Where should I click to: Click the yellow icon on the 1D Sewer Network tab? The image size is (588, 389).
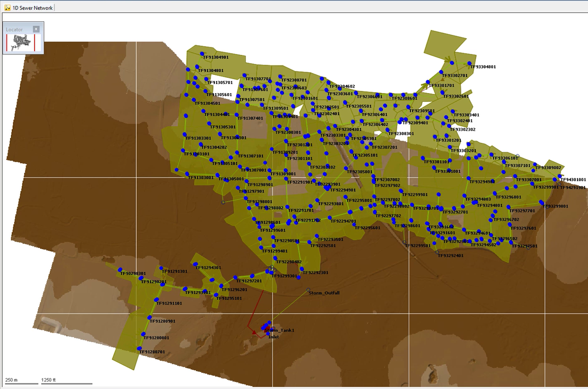(x=7, y=8)
